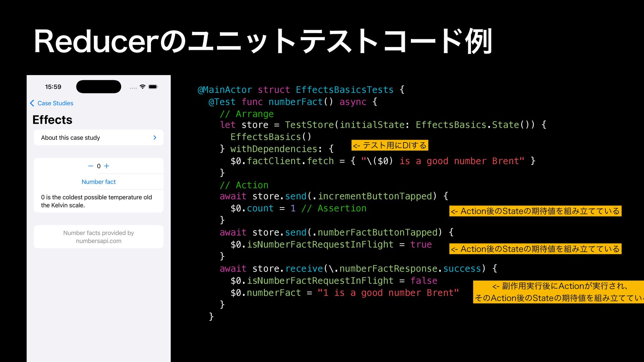Click the cellular signal dots icon
The image size is (644, 362).
point(133,88)
